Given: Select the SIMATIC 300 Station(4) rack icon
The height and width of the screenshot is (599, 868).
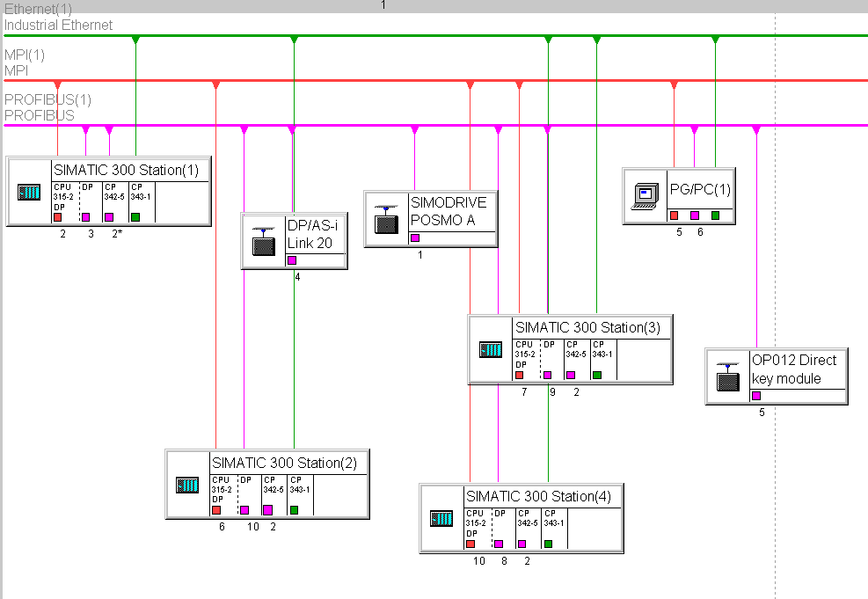Looking at the screenshot, I should pos(441,519).
